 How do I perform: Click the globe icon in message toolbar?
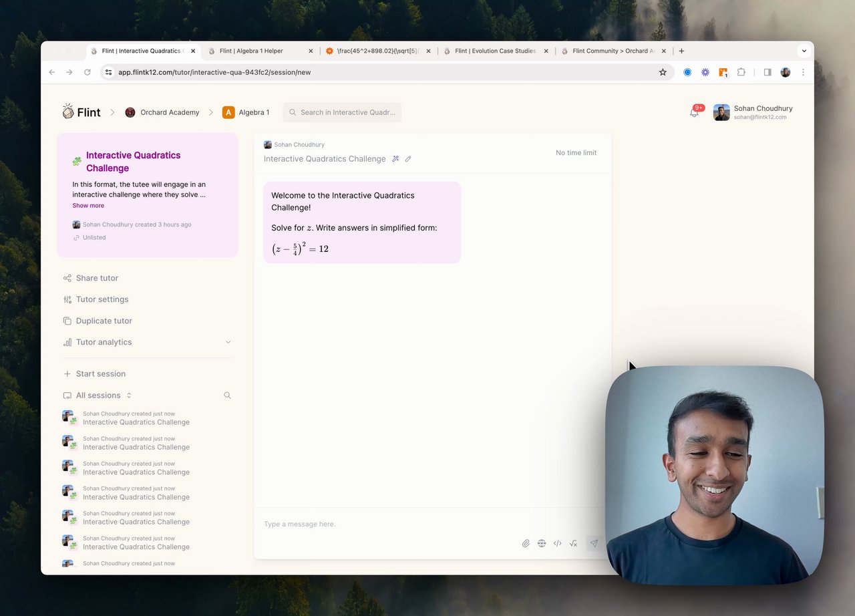(x=542, y=543)
